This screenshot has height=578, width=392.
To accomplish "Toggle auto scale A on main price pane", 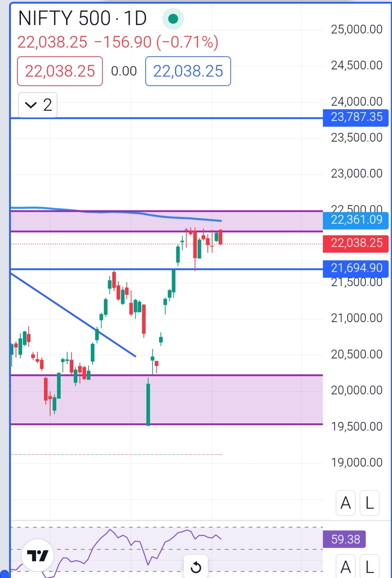I will coord(346,503).
